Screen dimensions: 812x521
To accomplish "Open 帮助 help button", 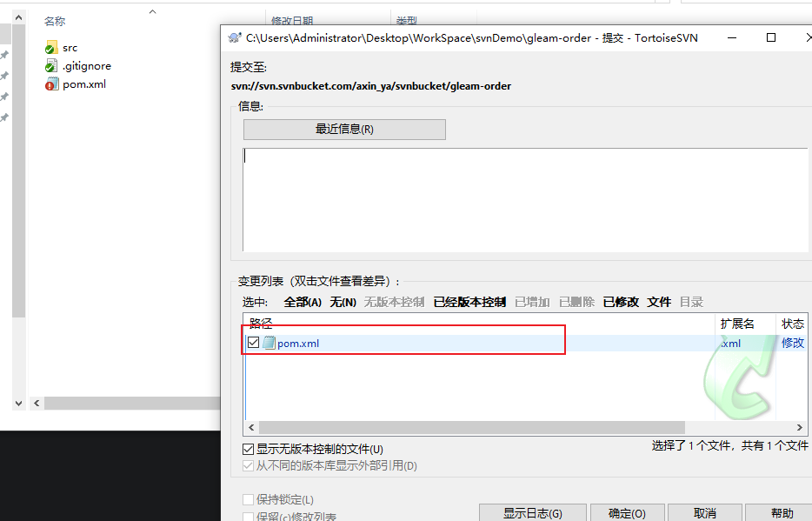I will [781, 513].
